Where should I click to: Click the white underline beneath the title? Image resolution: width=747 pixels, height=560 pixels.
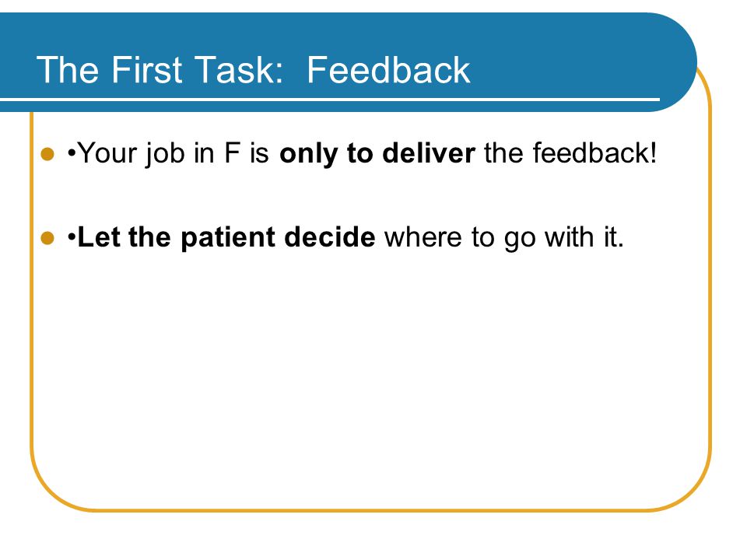330,100
